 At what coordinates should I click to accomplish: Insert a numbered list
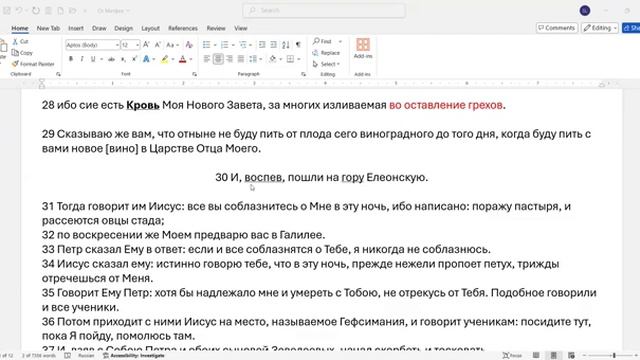click(224, 44)
